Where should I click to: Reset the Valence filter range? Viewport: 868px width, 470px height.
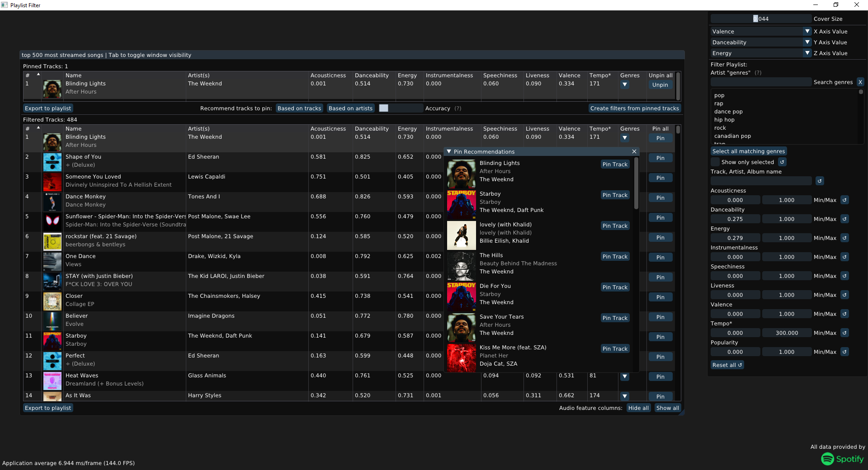click(844, 314)
